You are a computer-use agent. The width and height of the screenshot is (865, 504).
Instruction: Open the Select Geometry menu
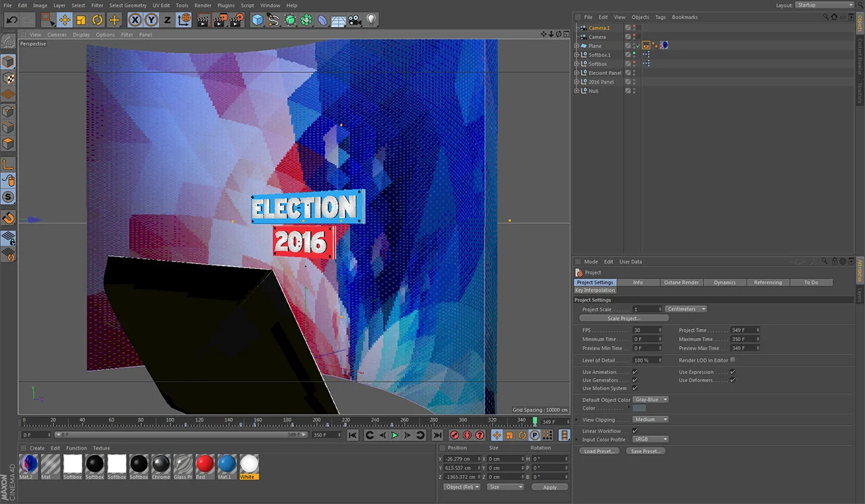coord(128,5)
